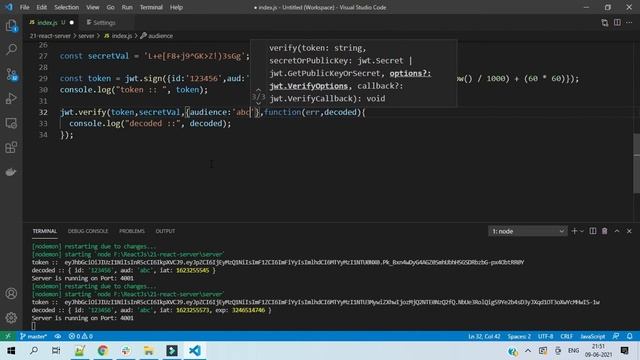Close the terminal panel

click(629, 231)
